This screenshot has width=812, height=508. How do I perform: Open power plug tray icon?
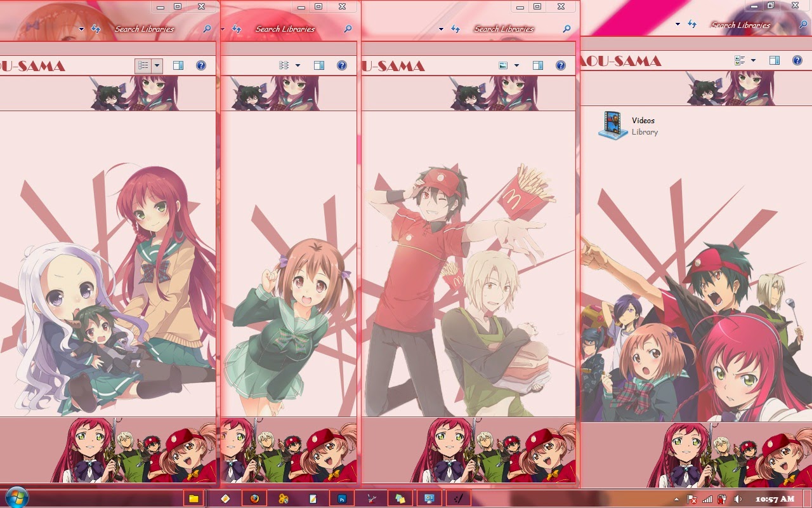point(722,499)
